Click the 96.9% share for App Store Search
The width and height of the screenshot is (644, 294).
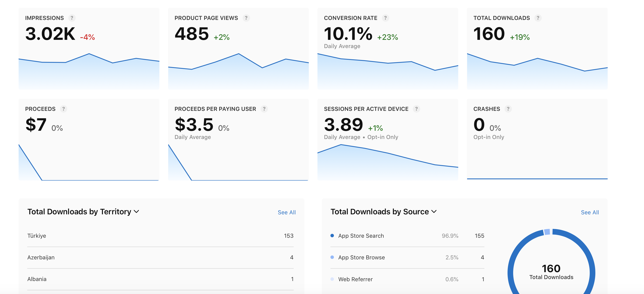coord(450,236)
